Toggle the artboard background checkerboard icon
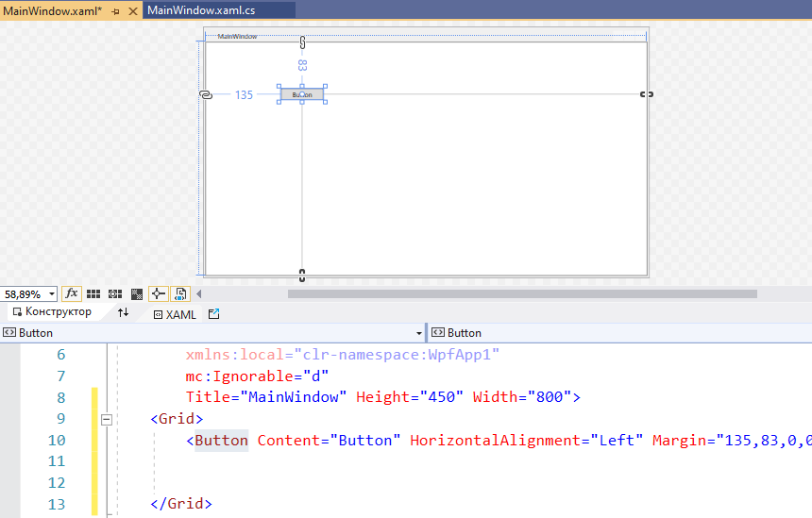Screen dimensions: 812x518 [x=137, y=294]
